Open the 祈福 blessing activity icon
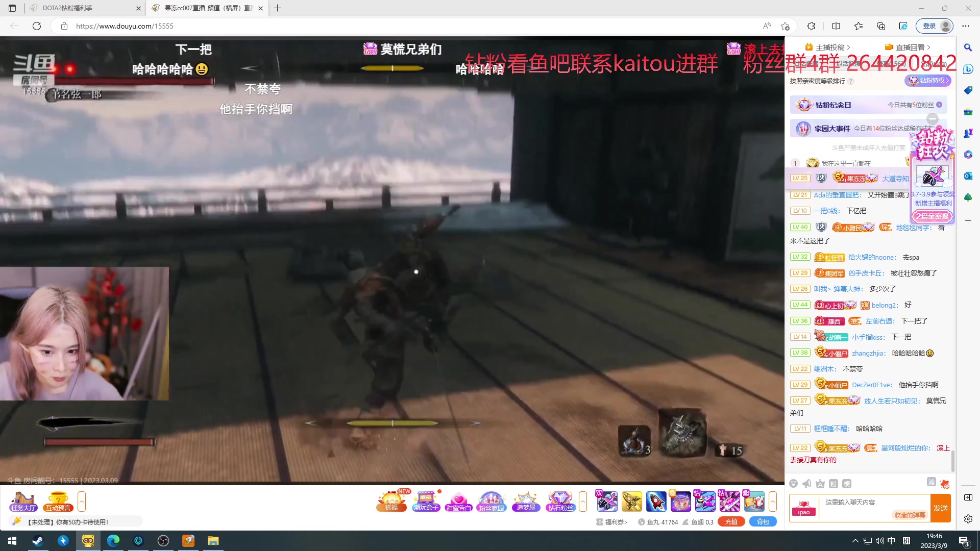This screenshot has width=980, height=551. (391, 501)
